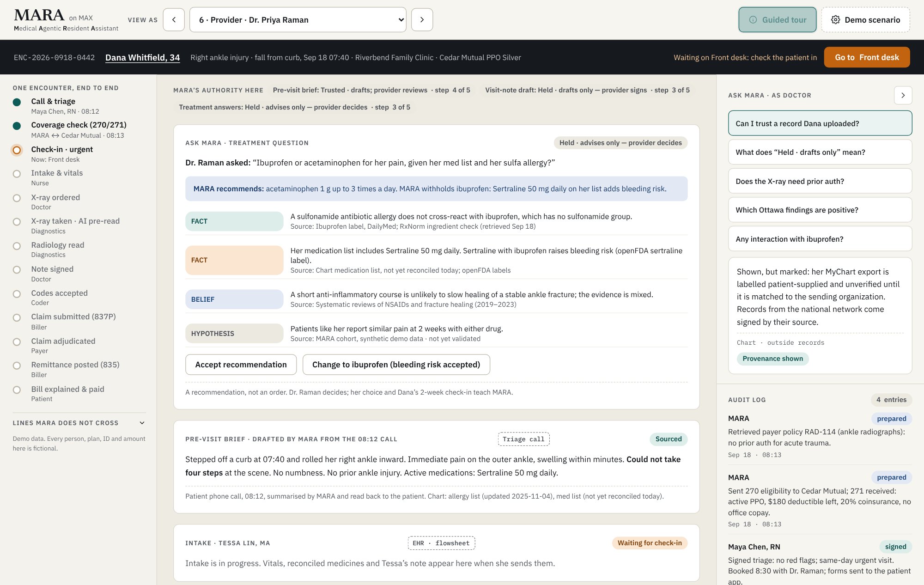Click Change to ibuprofen (bleeding risk accepted)
This screenshot has width=924, height=585.
[x=396, y=365]
